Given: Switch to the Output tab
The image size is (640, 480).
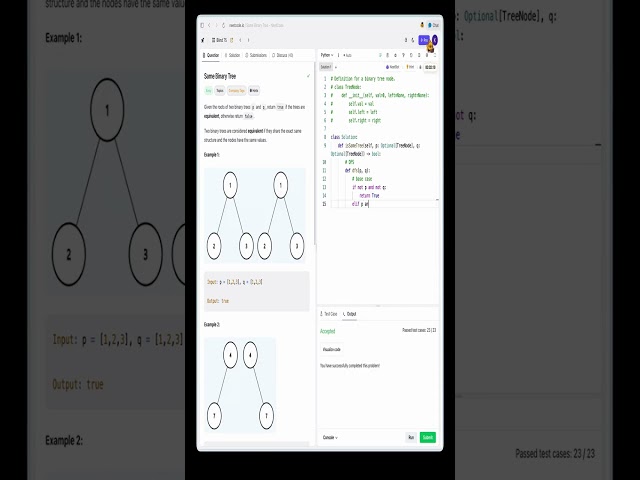Looking at the screenshot, I should point(349,314).
